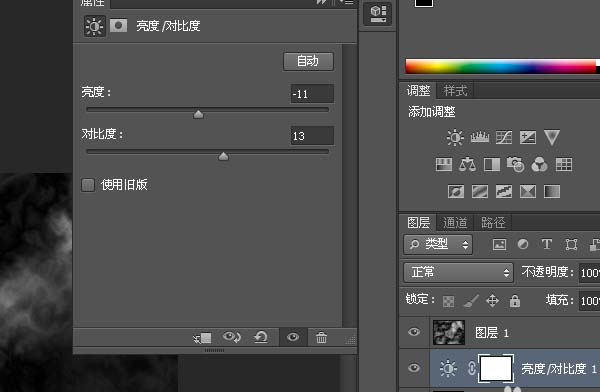Image resolution: width=600 pixels, height=392 pixels.
Task: Open the 3D panel icon in dock
Action: pos(378,14)
